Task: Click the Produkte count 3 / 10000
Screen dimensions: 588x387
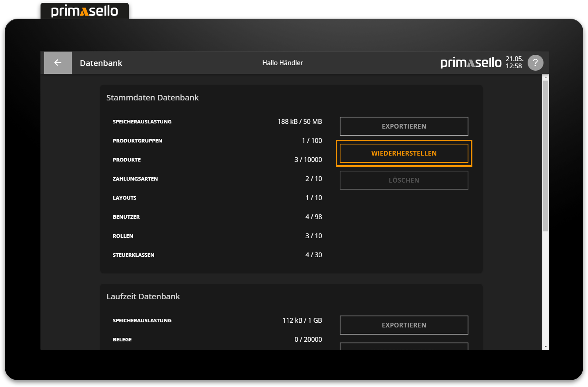Action: [308, 160]
